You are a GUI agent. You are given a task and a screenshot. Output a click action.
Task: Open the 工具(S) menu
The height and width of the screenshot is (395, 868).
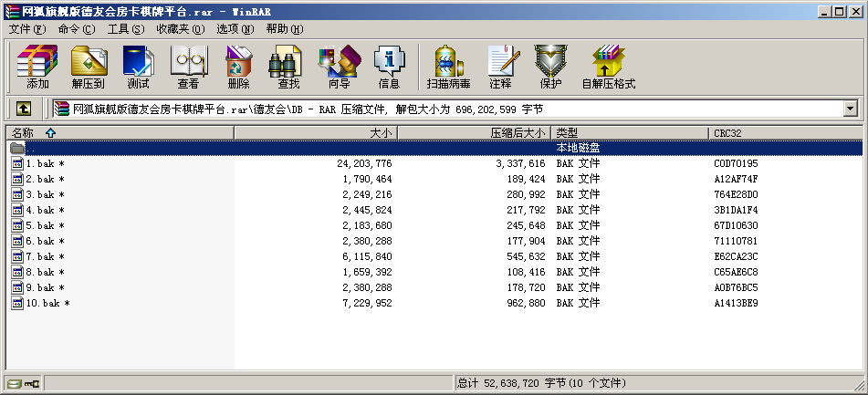click(x=126, y=29)
